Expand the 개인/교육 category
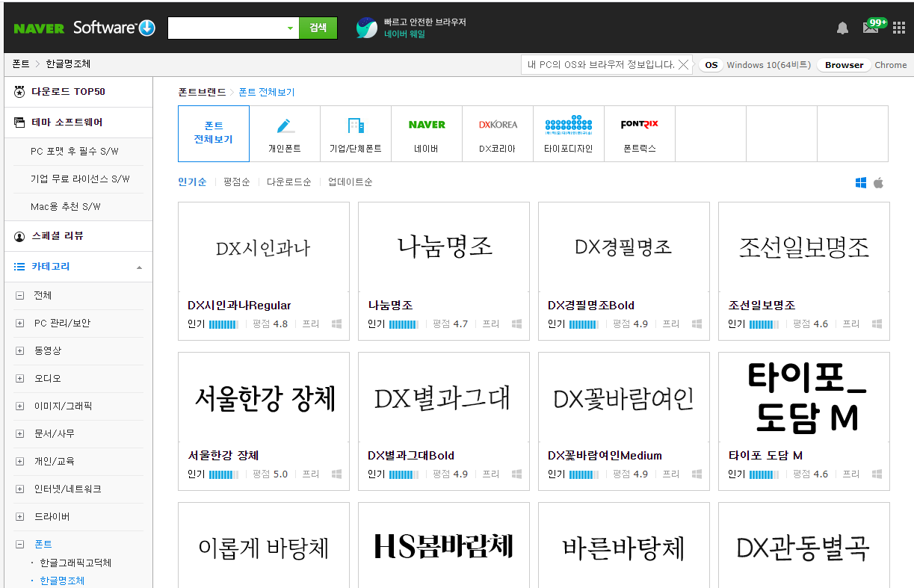The width and height of the screenshot is (914, 588). [x=19, y=462]
